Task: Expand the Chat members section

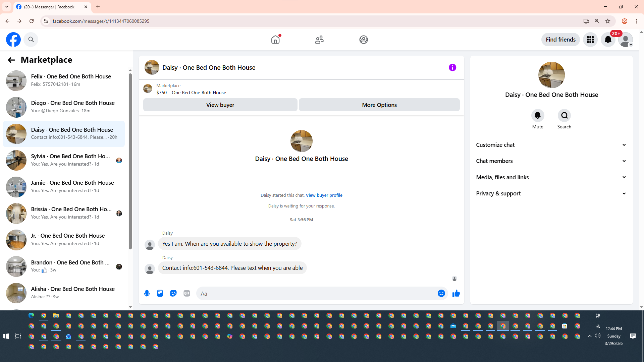Action: tap(551, 161)
